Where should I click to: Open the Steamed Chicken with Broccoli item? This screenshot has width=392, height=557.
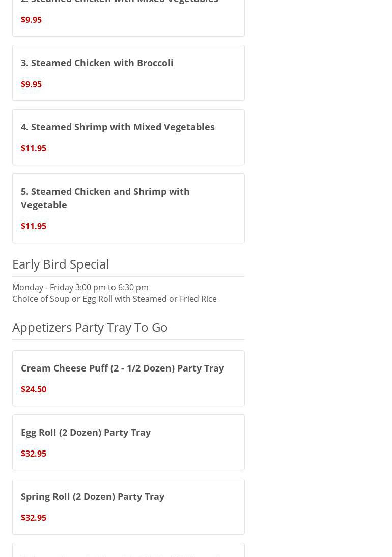coord(97,63)
